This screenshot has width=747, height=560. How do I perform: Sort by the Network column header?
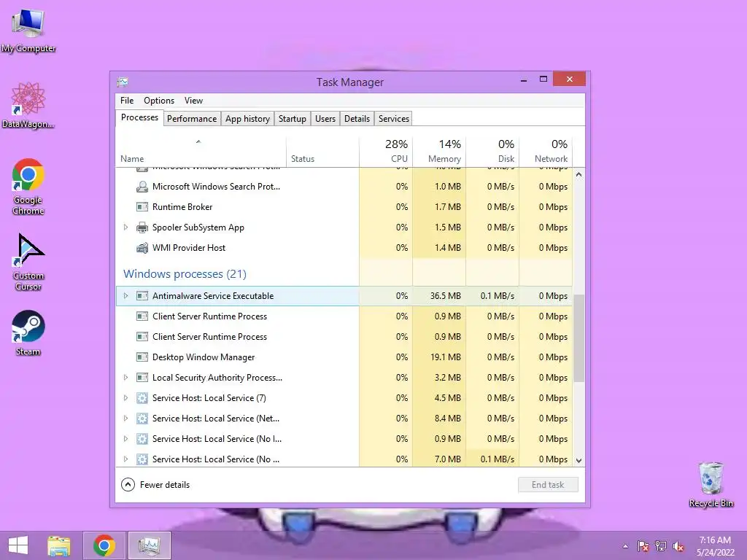coord(546,152)
